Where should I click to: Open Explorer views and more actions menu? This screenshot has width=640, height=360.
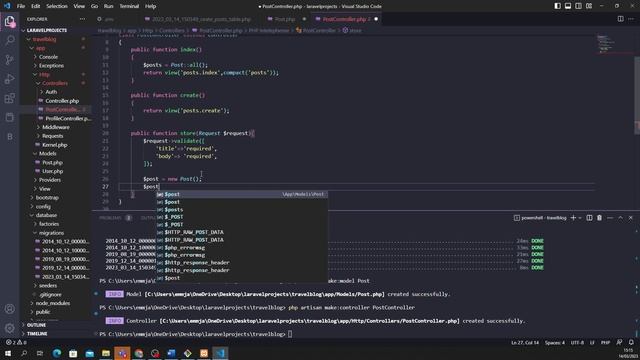(82, 19)
